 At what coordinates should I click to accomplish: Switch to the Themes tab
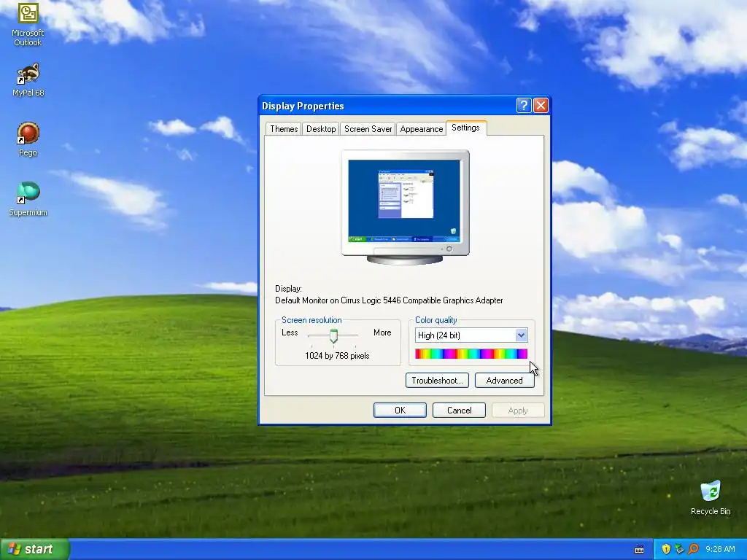coord(284,129)
